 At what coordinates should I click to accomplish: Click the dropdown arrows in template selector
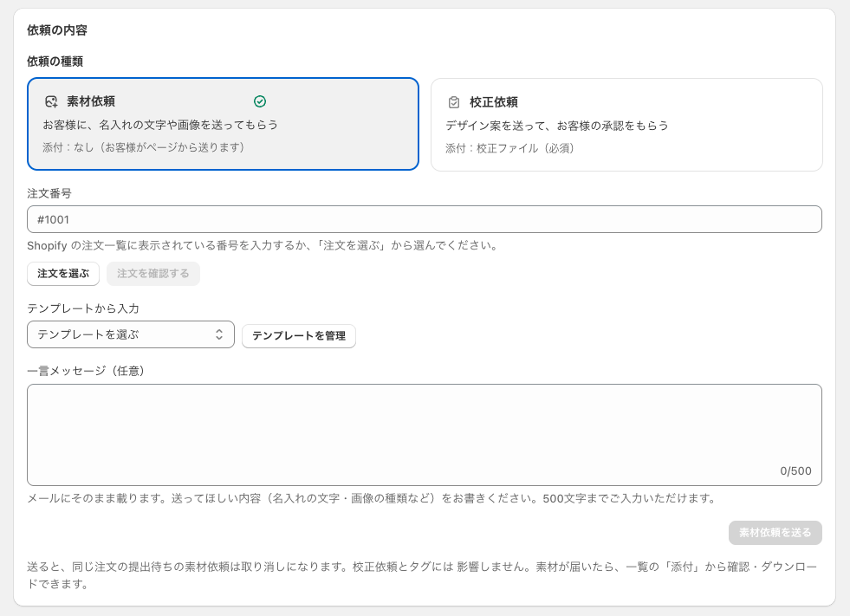219,334
